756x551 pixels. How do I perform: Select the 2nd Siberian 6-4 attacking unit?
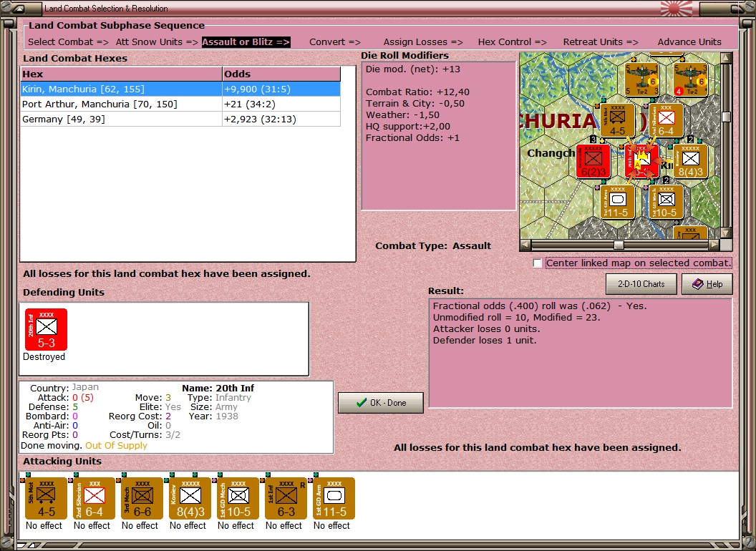94,498
